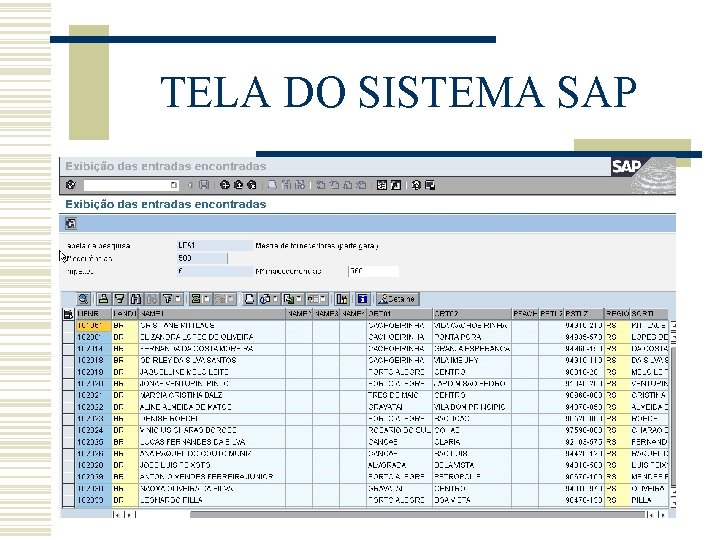This screenshot has height=540, width=720.
Task: Click the Save diskette icon
Action: (204, 185)
